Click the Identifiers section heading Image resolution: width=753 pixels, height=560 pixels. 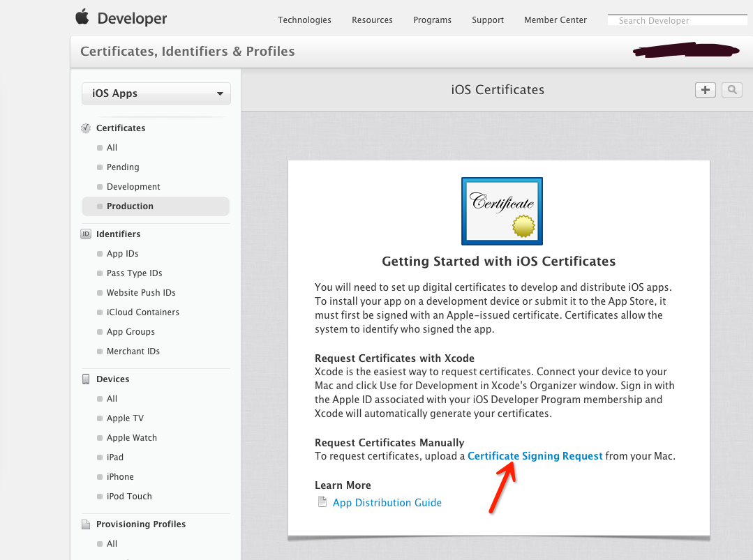[118, 234]
